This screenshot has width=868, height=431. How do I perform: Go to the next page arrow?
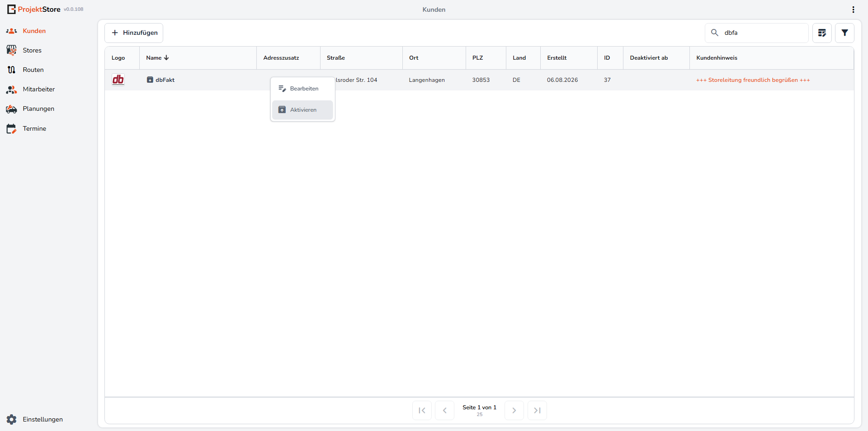[x=514, y=411]
